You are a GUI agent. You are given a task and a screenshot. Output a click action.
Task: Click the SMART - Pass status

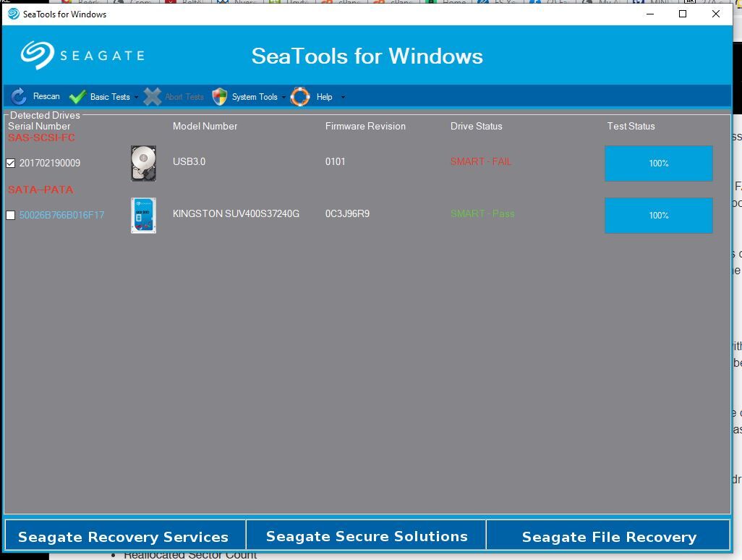pyautogui.click(x=482, y=213)
